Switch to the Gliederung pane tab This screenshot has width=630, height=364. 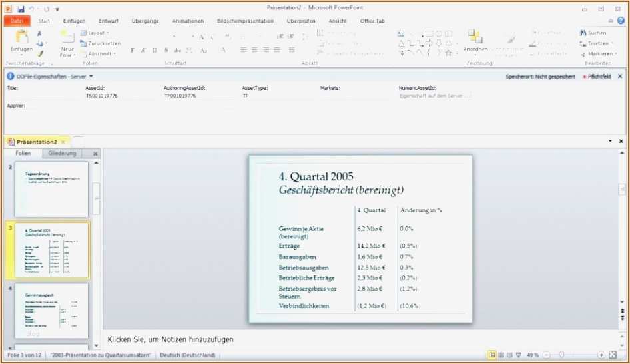click(62, 154)
